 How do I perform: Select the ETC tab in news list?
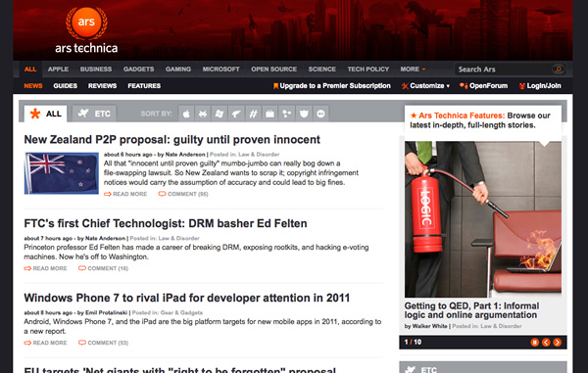[94, 114]
